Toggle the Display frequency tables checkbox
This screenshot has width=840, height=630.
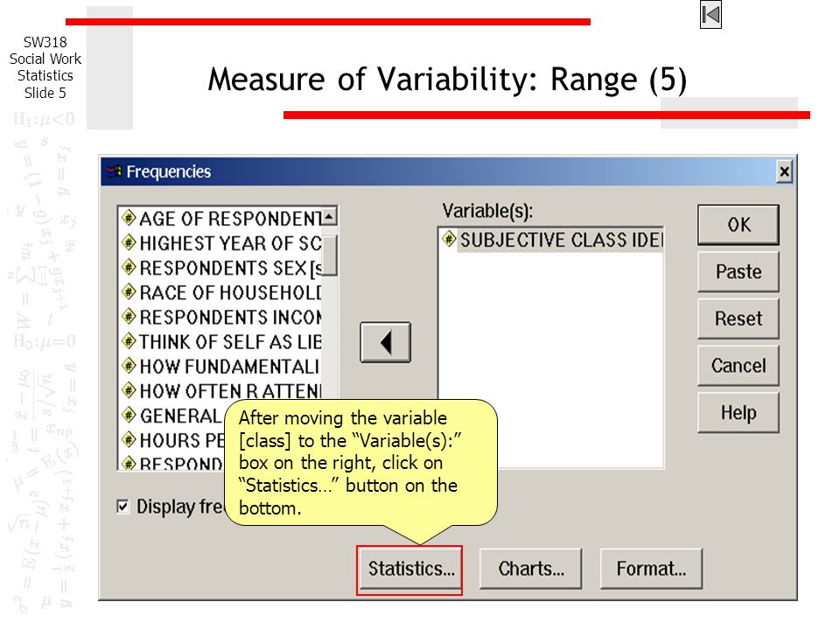(x=122, y=507)
